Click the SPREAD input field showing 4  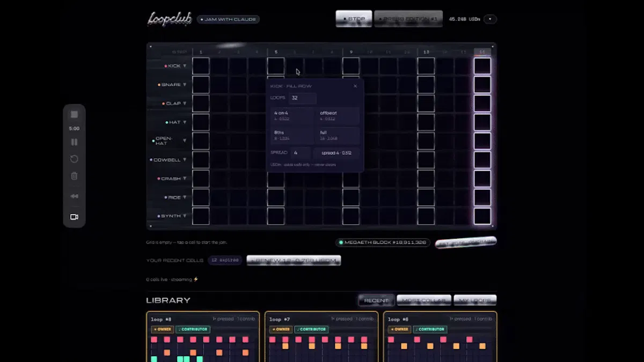[300, 153]
